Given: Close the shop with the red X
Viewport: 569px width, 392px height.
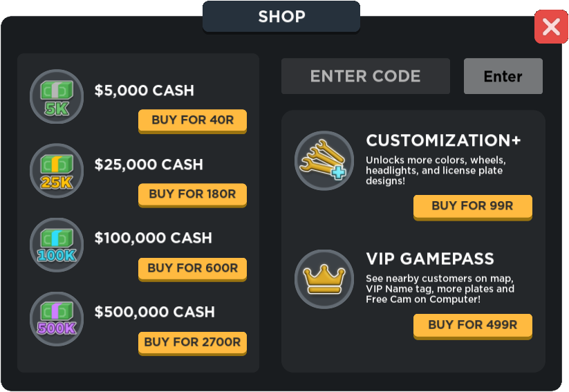Looking at the screenshot, I should (551, 27).
